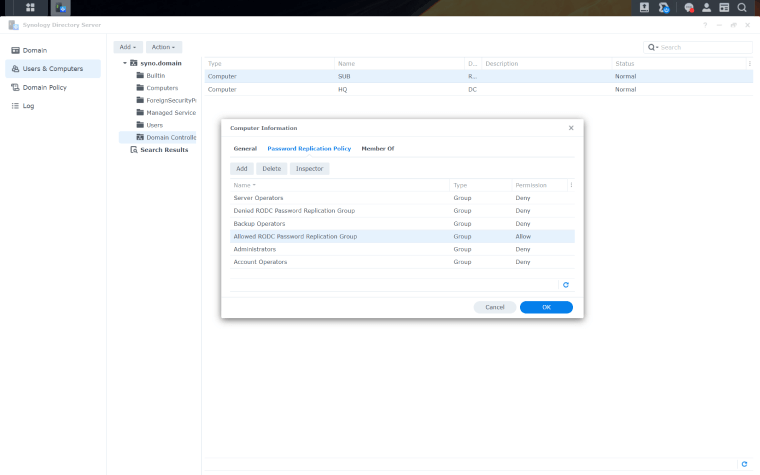Image resolution: width=760 pixels, height=475 pixels.
Task: Click the refresh icon at bottom right of main window
Action: 744,464
